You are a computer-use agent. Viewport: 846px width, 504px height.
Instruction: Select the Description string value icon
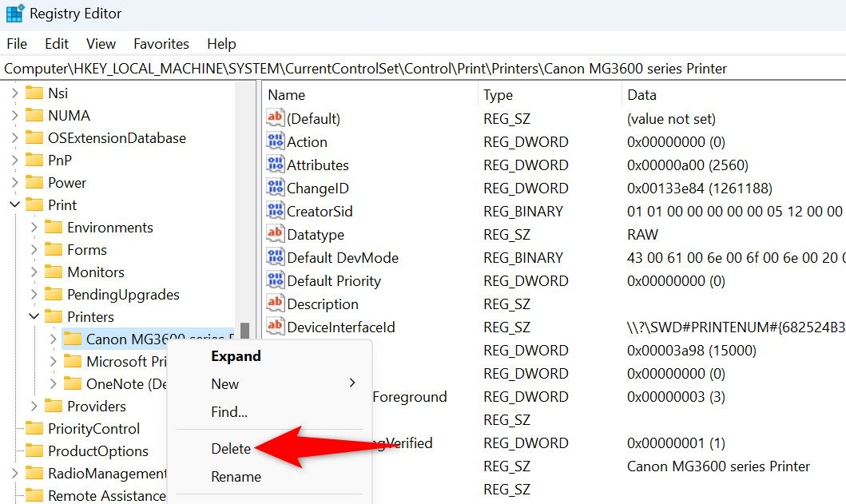click(x=275, y=304)
